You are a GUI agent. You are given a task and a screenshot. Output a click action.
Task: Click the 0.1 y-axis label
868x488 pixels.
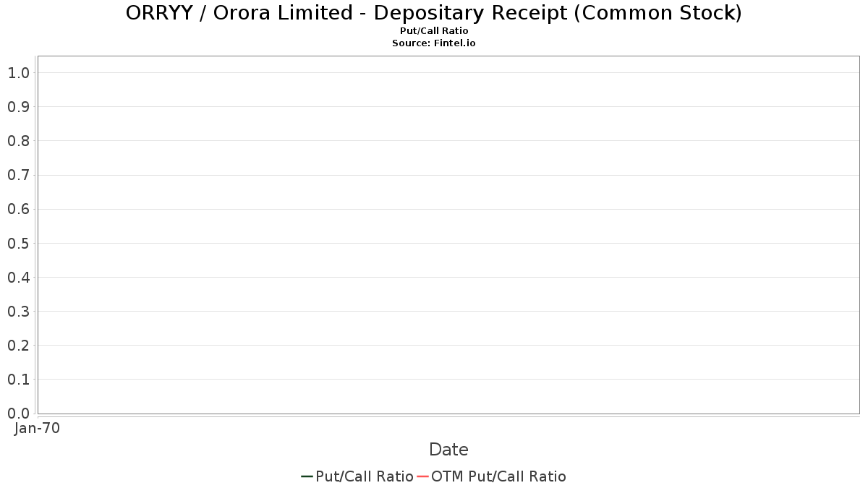point(18,380)
